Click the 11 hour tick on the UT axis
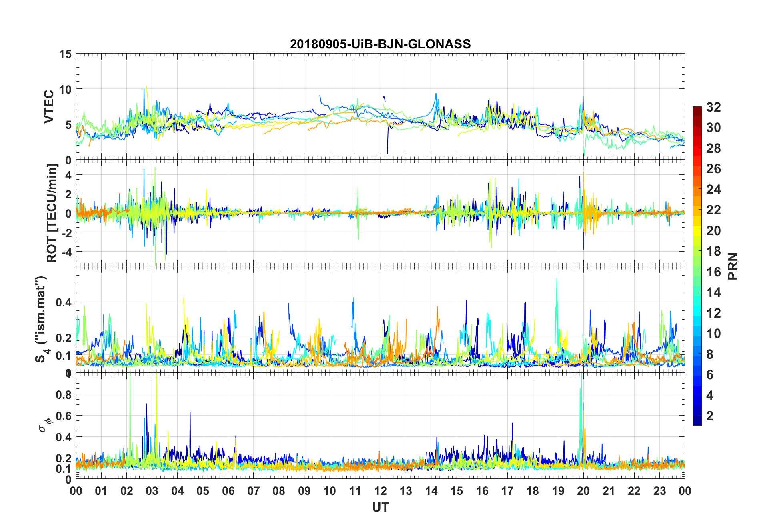 355,491
